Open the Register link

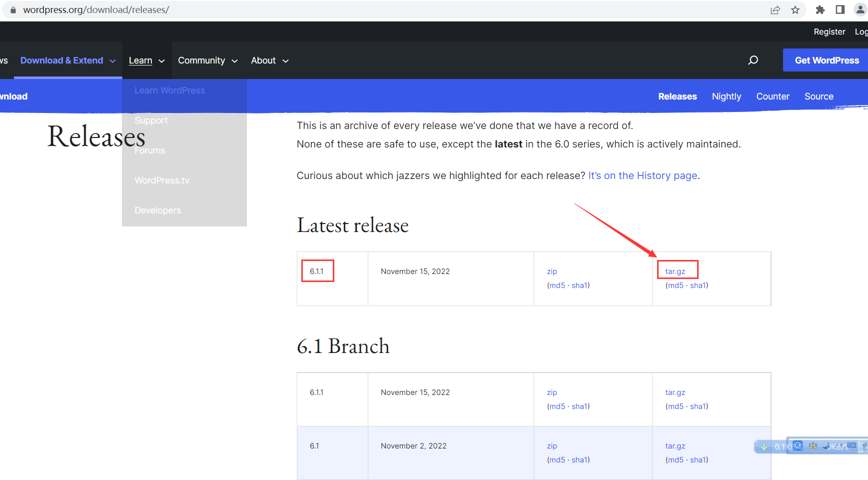point(830,31)
